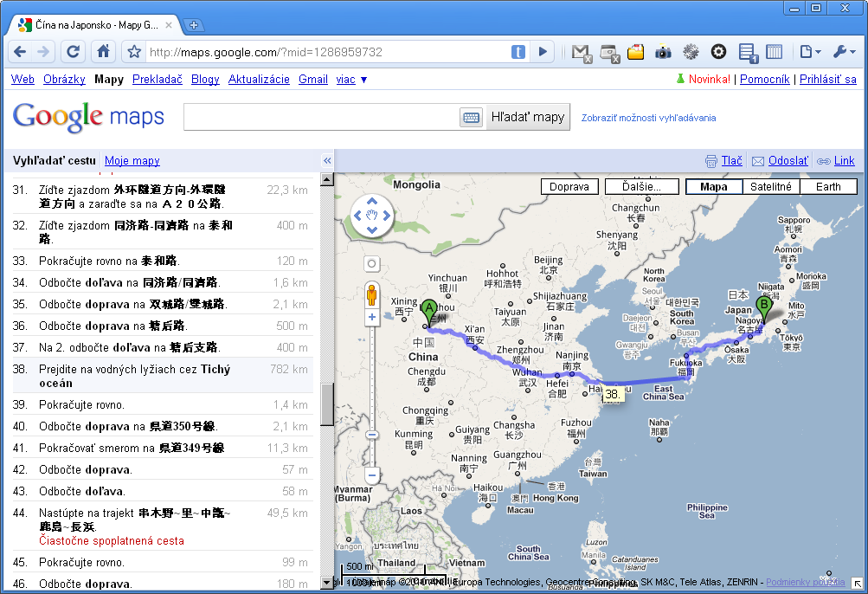Click the Street View pegman icon
Screen dimensions: 868x594
(x=372, y=295)
